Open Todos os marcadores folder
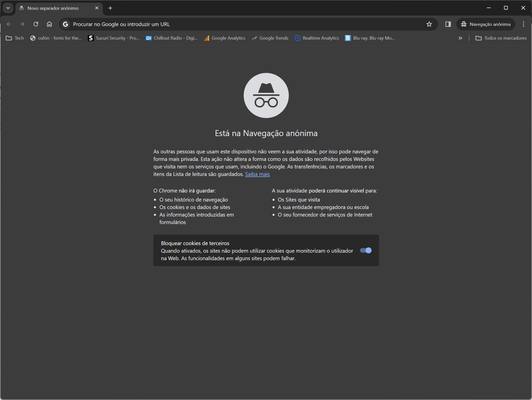Screen dimensions: 532x400 click(501, 38)
